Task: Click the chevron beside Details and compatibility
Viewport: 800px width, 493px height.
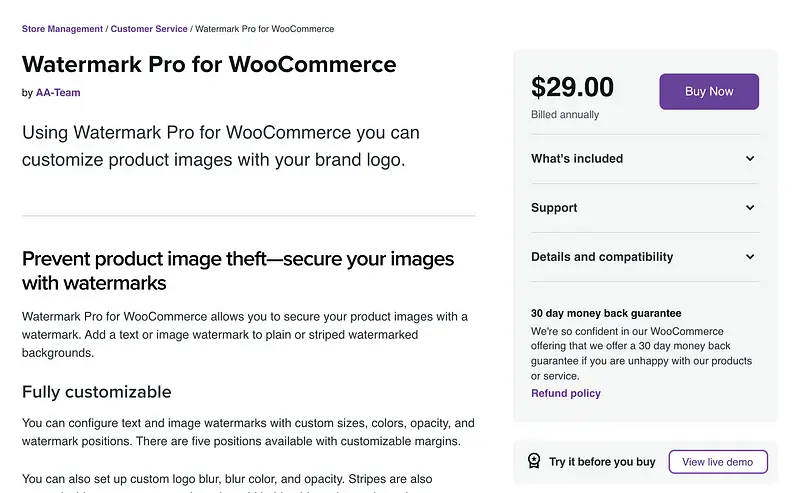Action: pos(750,257)
